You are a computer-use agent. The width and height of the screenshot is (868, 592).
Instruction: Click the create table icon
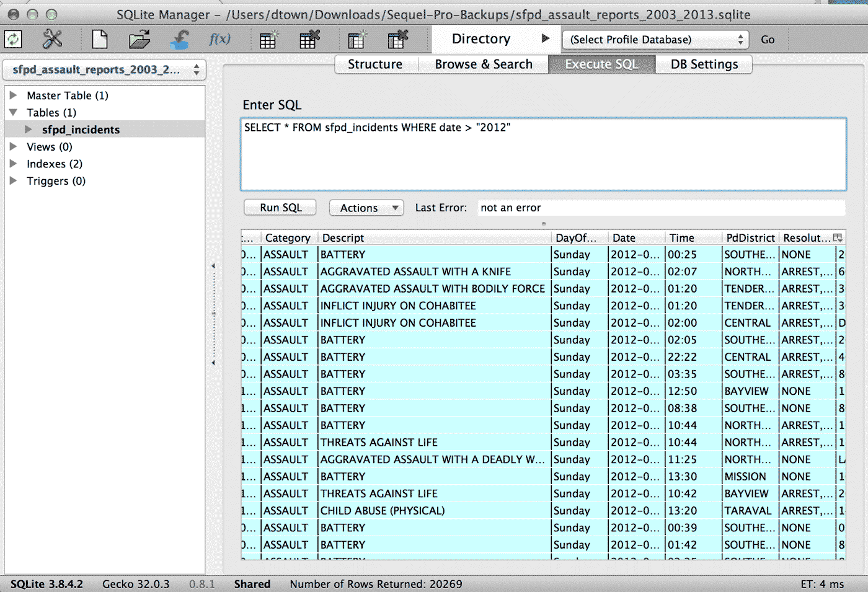(x=268, y=40)
